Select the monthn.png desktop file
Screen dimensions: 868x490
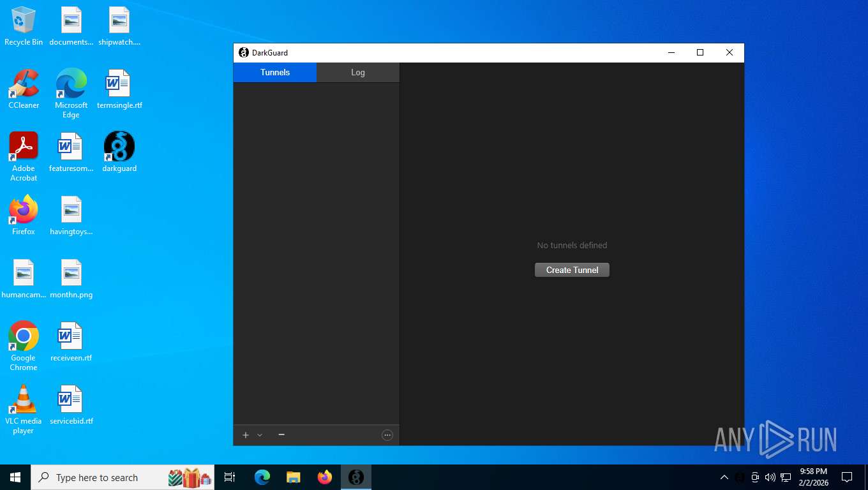[x=71, y=279]
